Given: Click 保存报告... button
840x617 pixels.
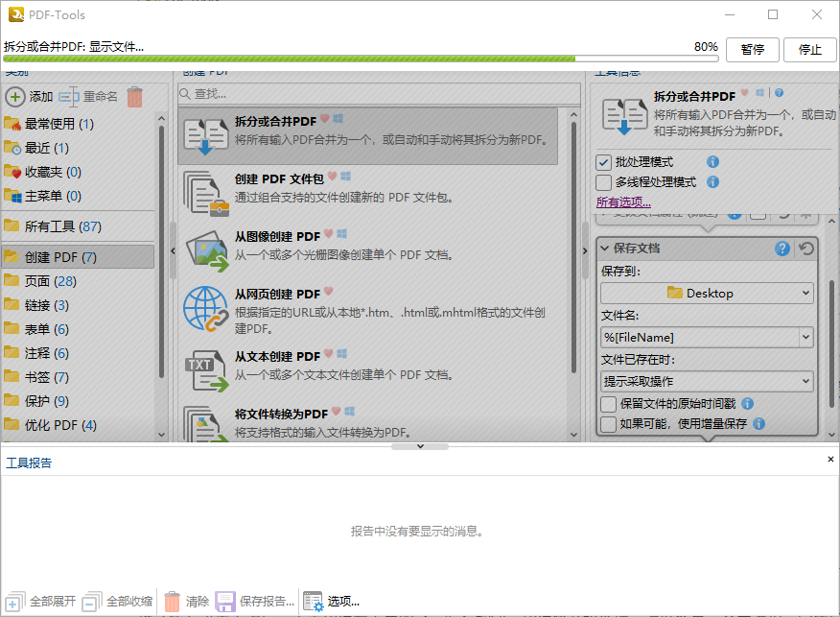Looking at the screenshot, I should click(x=255, y=602).
